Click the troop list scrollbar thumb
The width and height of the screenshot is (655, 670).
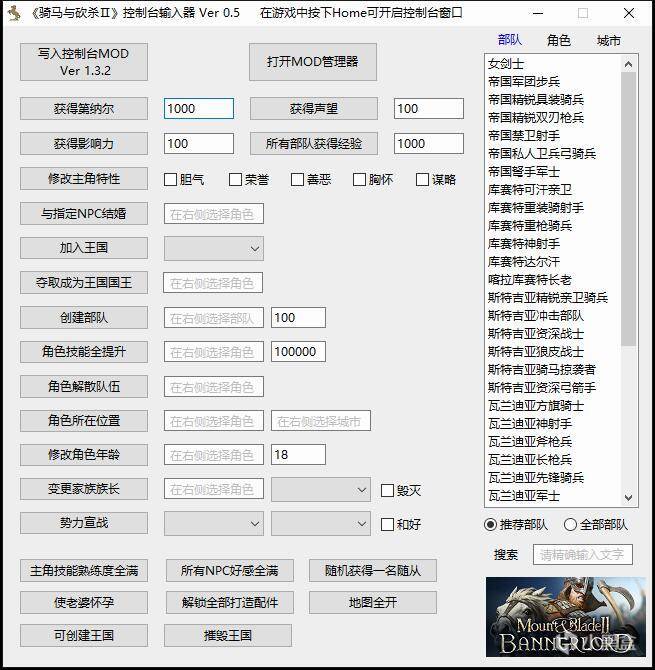click(628, 209)
